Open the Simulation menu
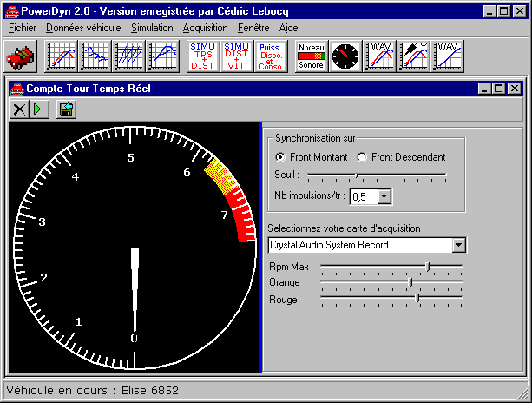The image size is (532, 403). click(x=152, y=28)
